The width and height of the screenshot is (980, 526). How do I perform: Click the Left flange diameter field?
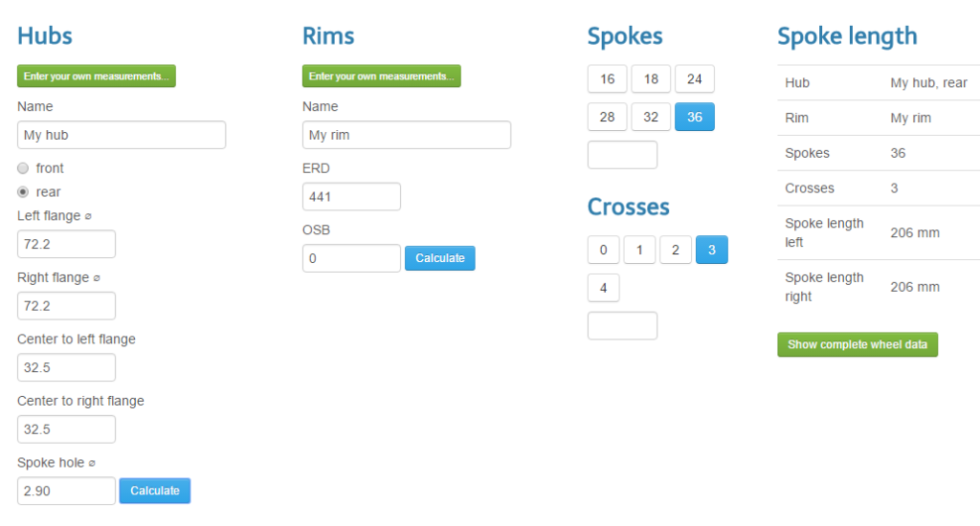coord(66,244)
